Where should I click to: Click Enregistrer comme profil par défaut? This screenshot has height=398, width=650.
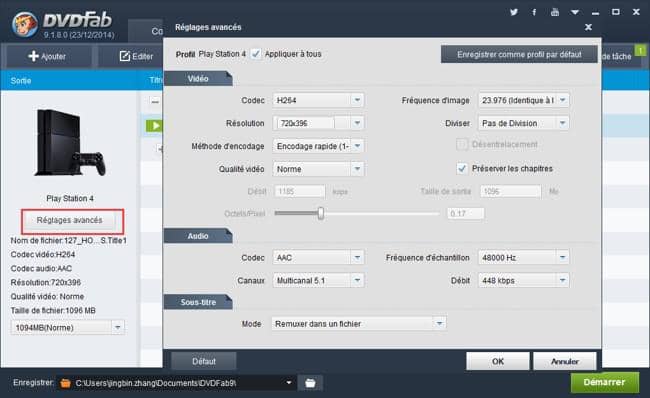[519, 54]
